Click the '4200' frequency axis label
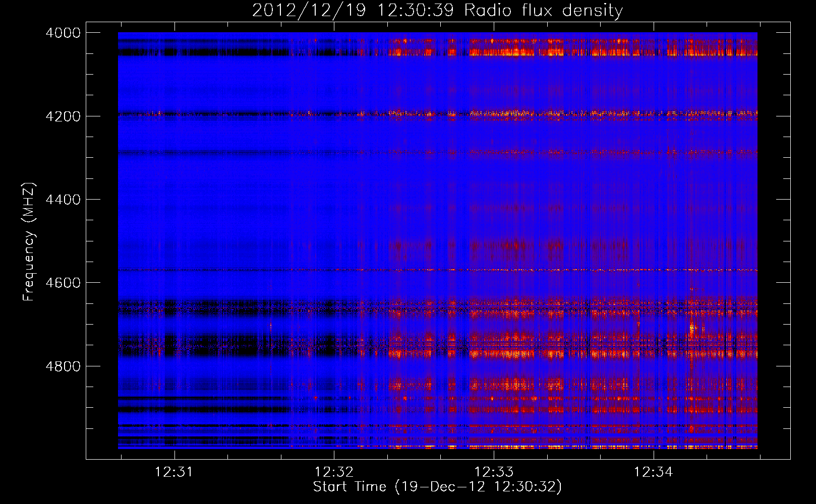 pos(63,116)
